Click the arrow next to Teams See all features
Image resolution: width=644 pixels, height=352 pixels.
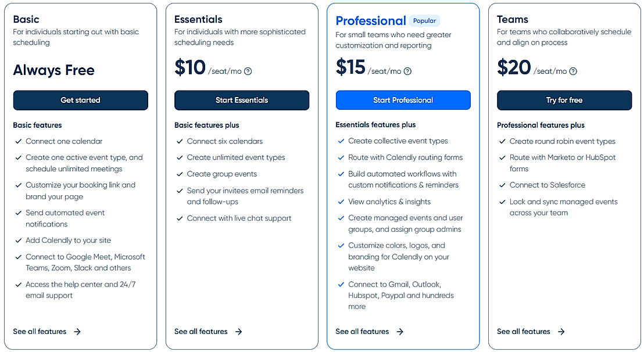561,332
